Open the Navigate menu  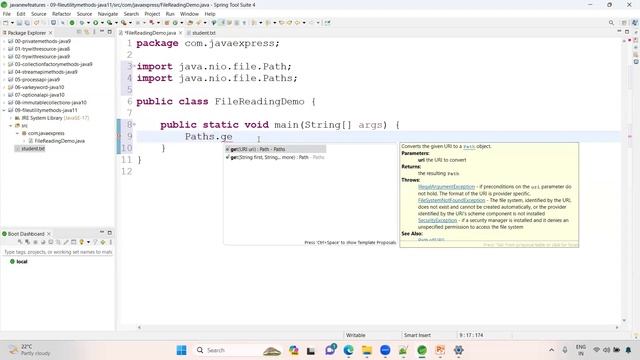tap(108, 14)
